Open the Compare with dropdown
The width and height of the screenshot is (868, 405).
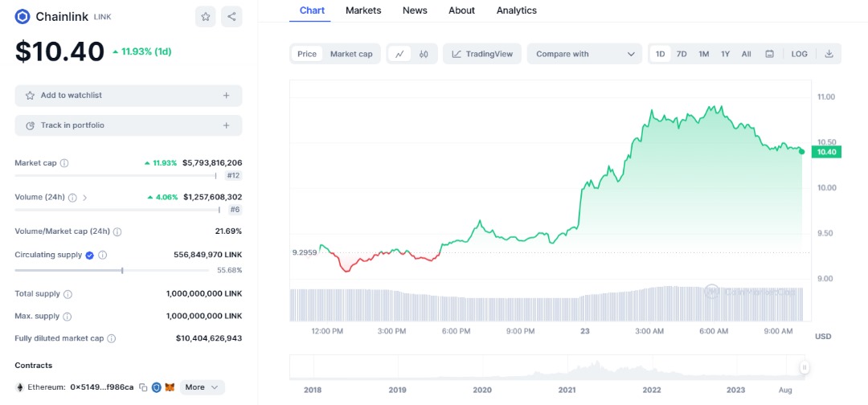point(584,54)
